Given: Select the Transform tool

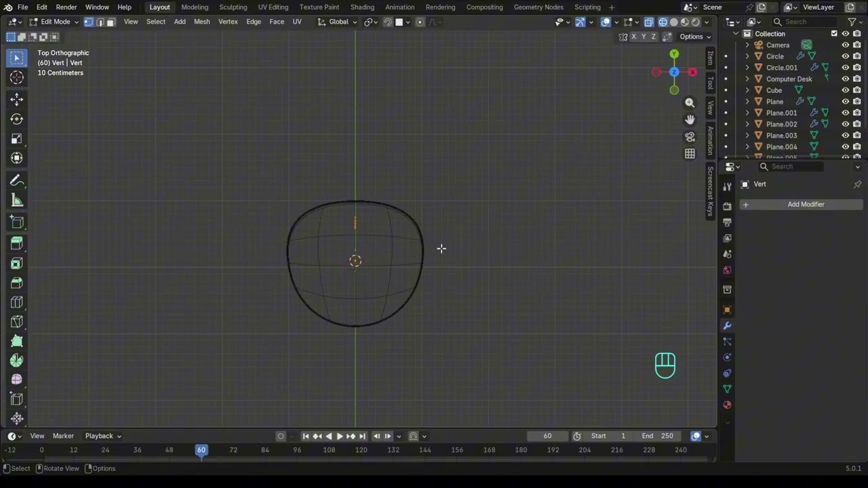Looking at the screenshot, I should click(x=17, y=159).
